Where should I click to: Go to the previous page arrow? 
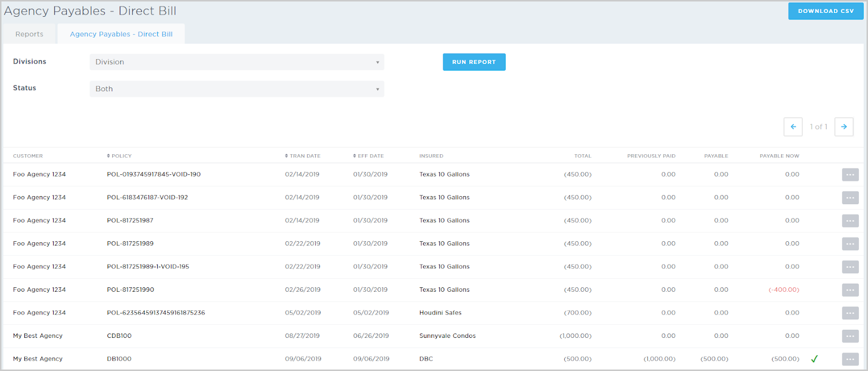(793, 127)
